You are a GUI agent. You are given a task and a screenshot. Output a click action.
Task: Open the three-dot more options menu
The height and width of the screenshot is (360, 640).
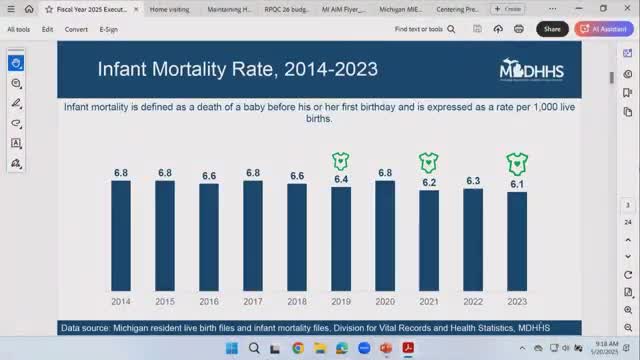pos(552,9)
